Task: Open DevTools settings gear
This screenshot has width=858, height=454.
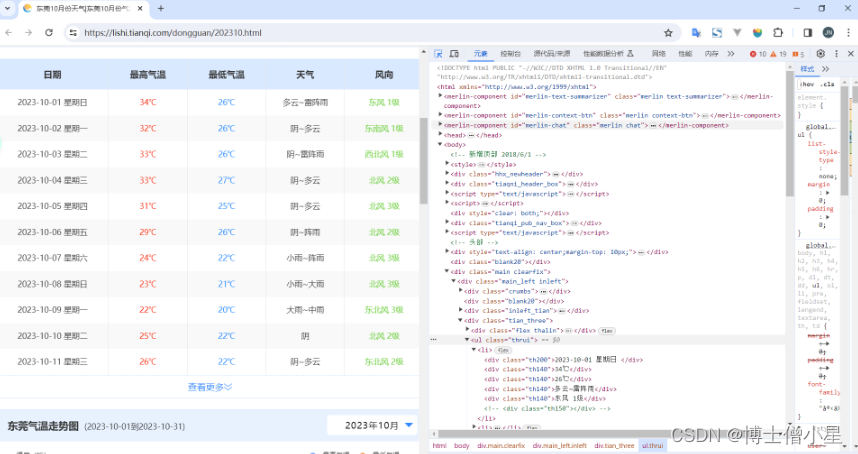Action: (820, 54)
